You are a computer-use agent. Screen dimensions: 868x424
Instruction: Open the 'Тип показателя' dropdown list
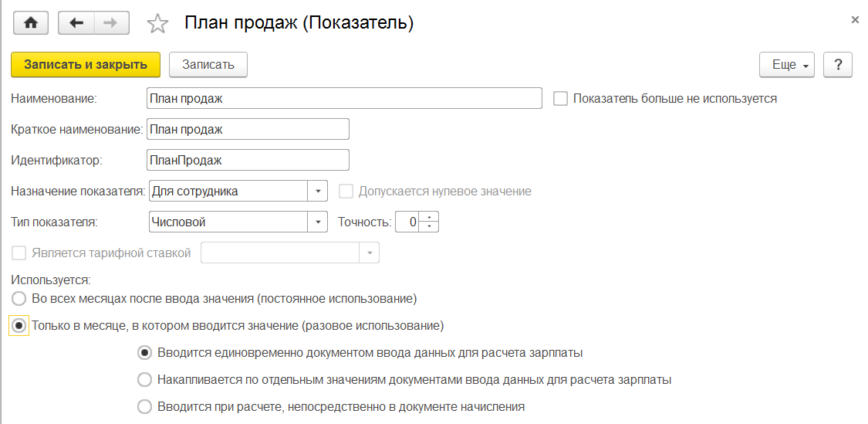click(318, 222)
